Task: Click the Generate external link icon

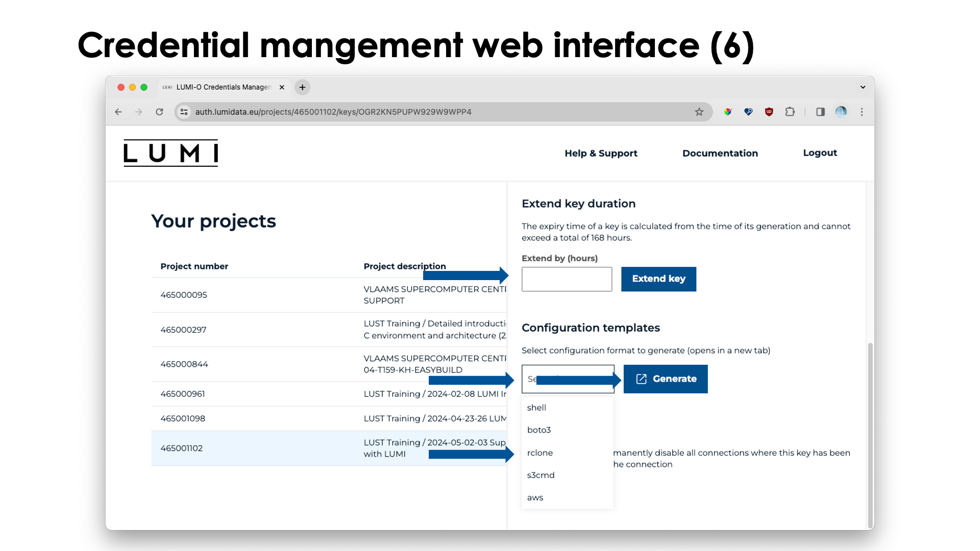Action: [x=640, y=379]
